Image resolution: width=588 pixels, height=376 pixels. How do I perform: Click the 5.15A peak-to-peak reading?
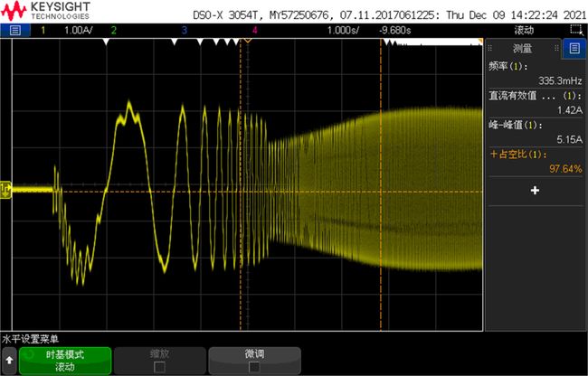click(x=570, y=140)
